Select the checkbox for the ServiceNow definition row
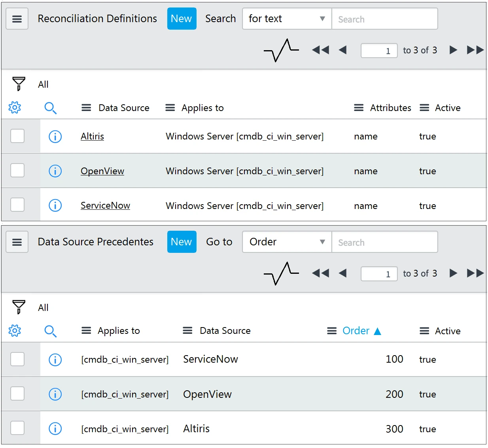This screenshot has width=488, height=448. (17, 205)
